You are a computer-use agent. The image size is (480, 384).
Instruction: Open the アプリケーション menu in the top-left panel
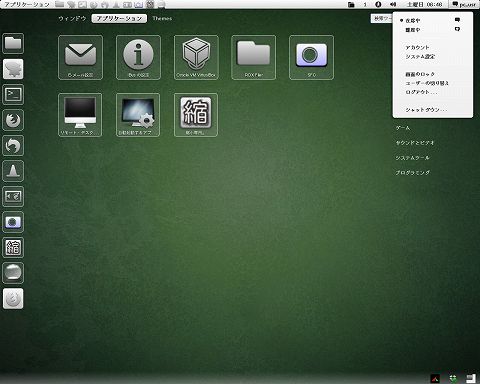pos(26,4)
